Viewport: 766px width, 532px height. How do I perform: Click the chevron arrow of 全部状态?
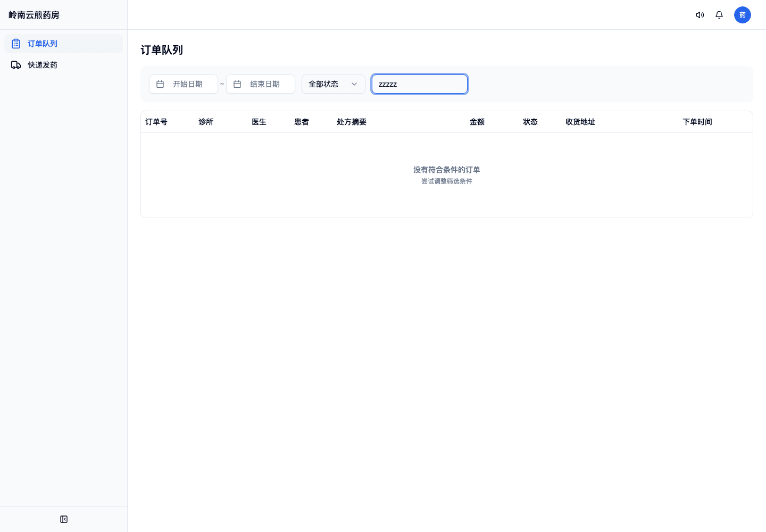(x=354, y=84)
